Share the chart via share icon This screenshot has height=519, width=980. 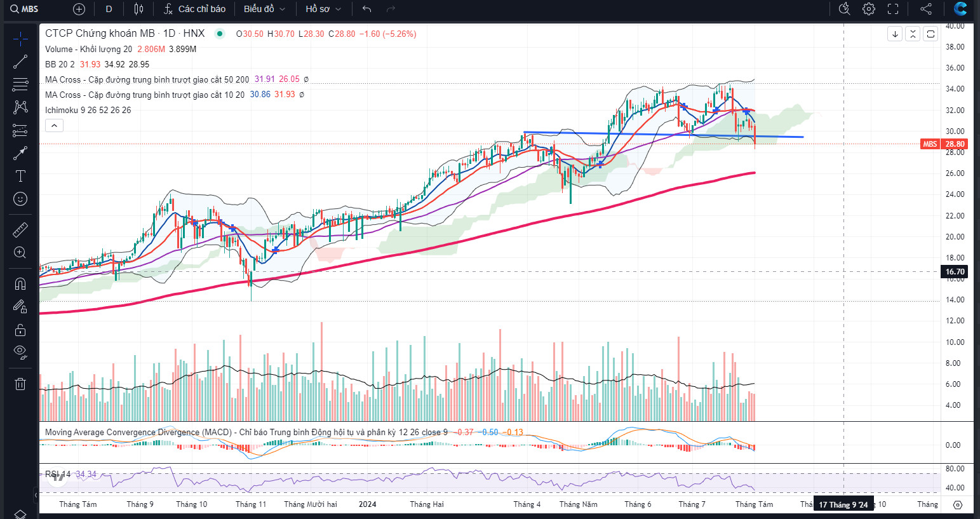tap(926, 9)
